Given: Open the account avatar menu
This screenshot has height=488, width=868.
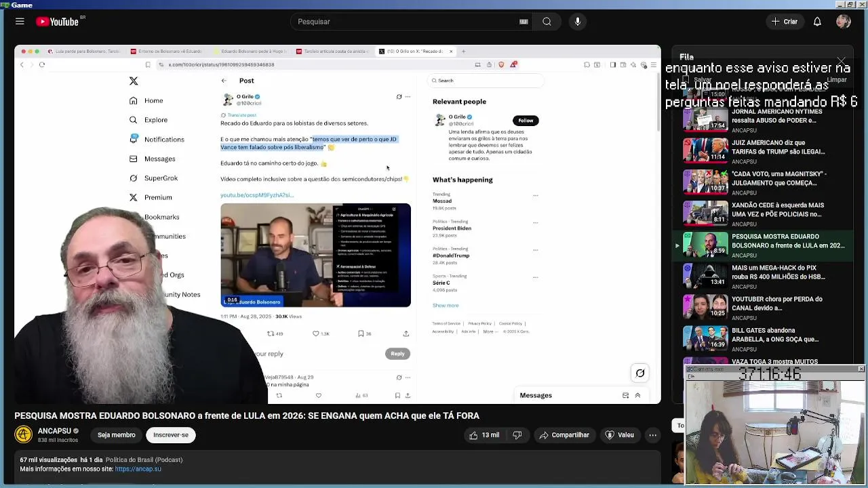Looking at the screenshot, I should (844, 22).
